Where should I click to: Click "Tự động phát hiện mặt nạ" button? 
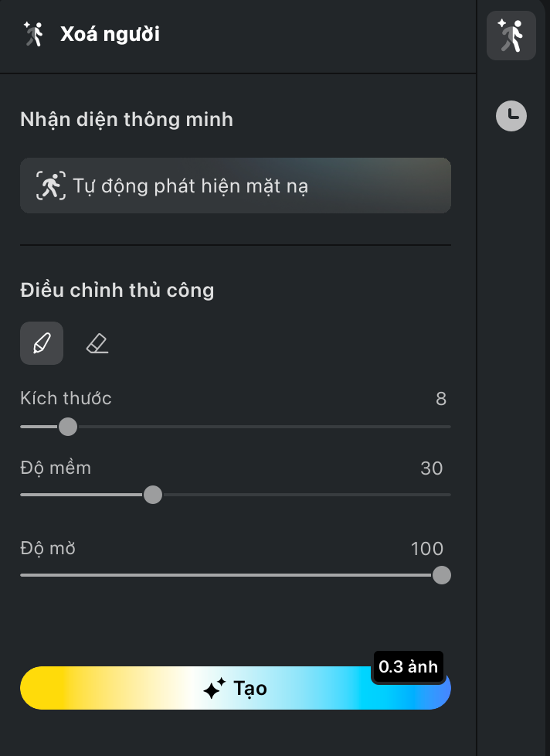[235, 186]
